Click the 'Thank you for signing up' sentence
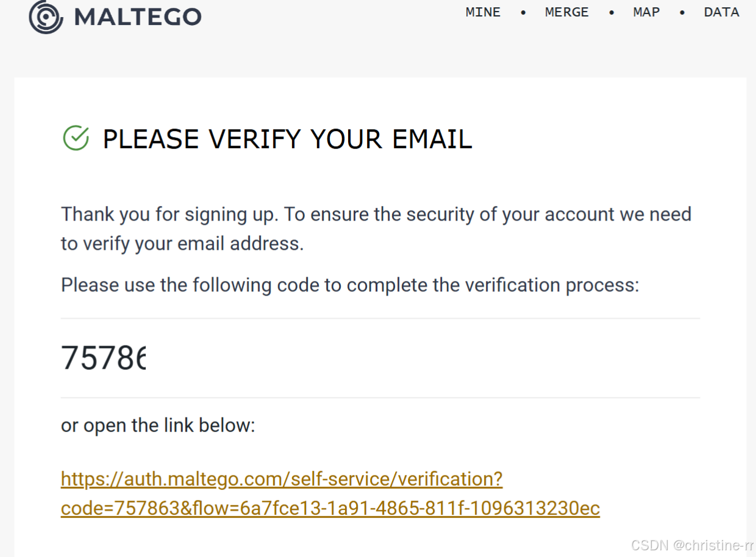 (376, 215)
